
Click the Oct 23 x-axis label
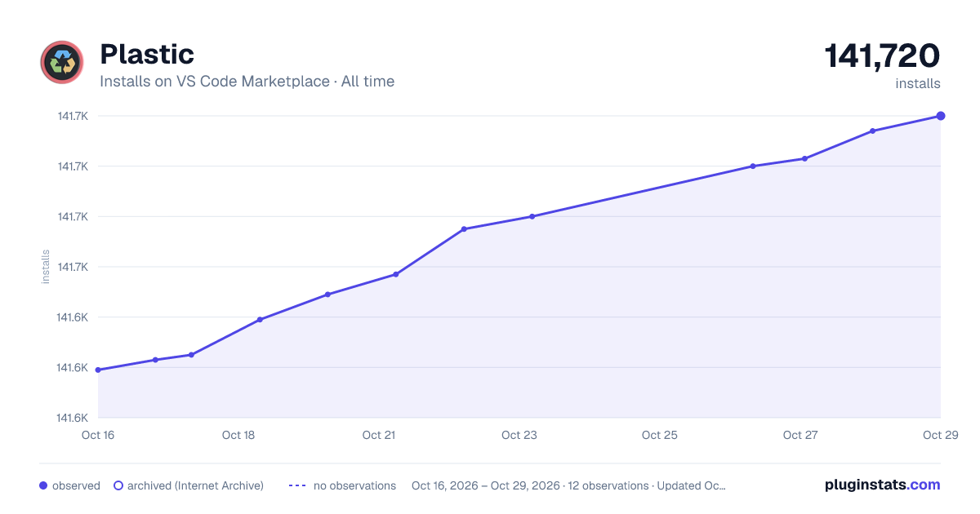point(519,435)
